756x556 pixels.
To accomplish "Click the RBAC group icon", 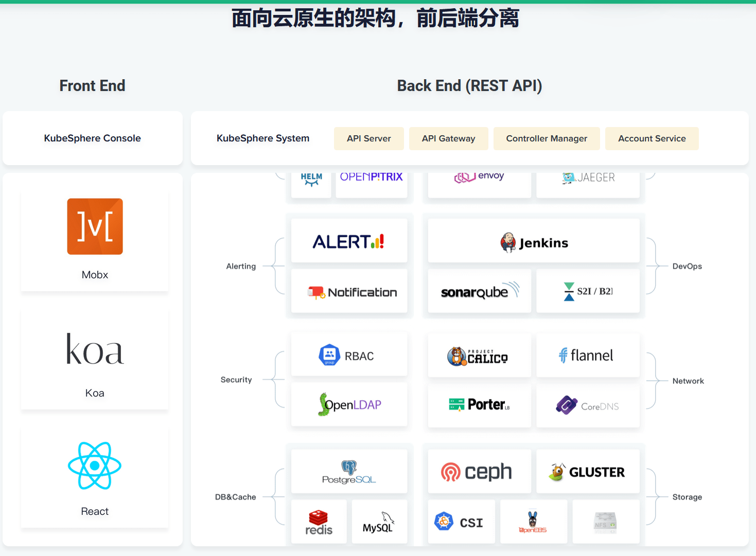I will coord(329,355).
